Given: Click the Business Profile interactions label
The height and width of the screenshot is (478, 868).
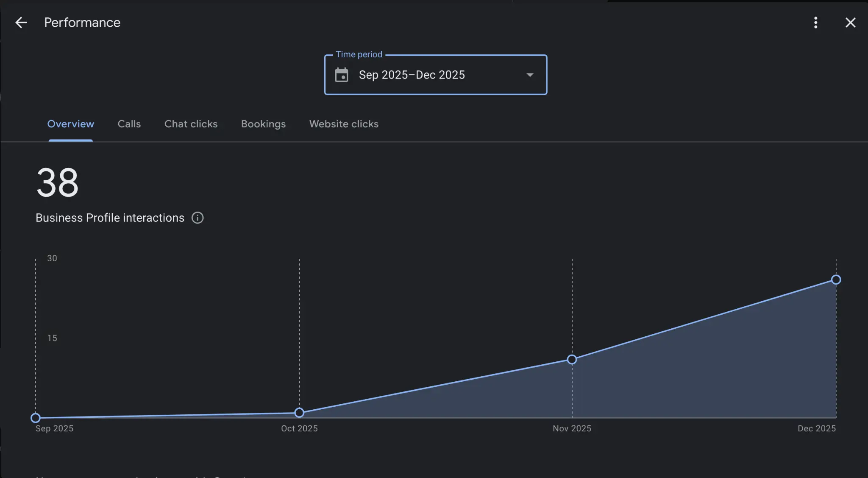Looking at the screenshot, I should click(109, 218).
